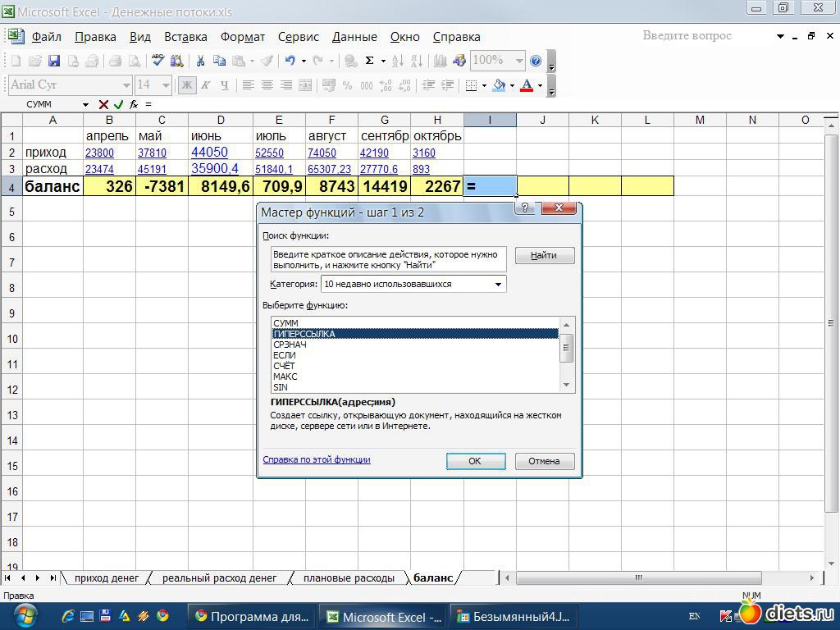Viewport: 840px width, 630px height.
Task: Click the Spelling check icon
Action: 157,61
